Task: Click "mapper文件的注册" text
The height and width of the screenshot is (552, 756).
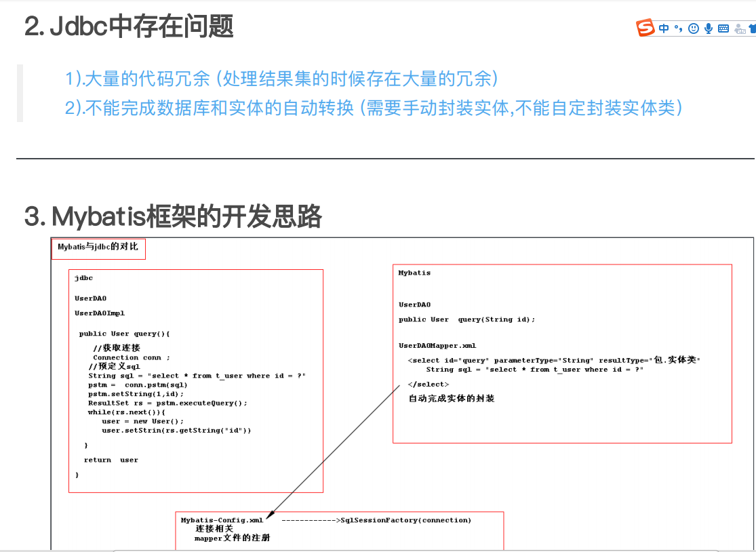Action: [x=233, y=538]
